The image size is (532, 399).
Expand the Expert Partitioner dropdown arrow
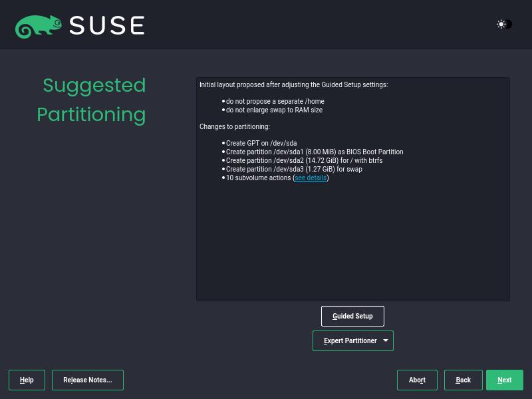386,340
